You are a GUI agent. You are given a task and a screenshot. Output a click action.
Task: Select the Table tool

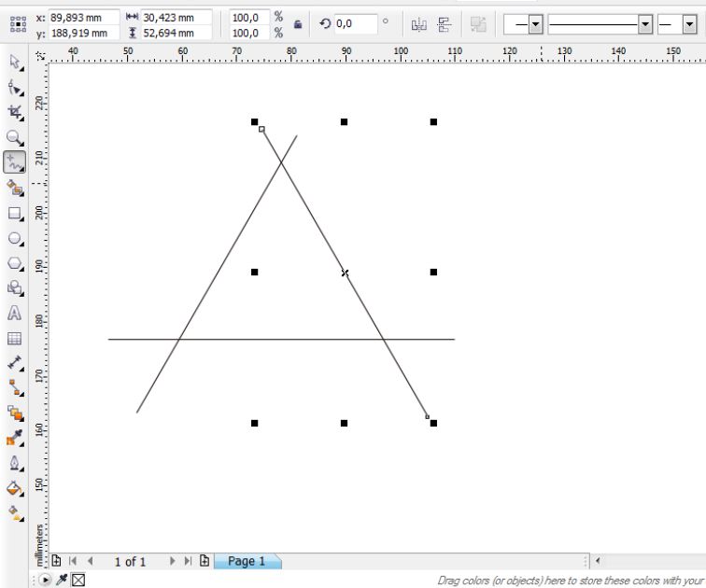[15, 338]
